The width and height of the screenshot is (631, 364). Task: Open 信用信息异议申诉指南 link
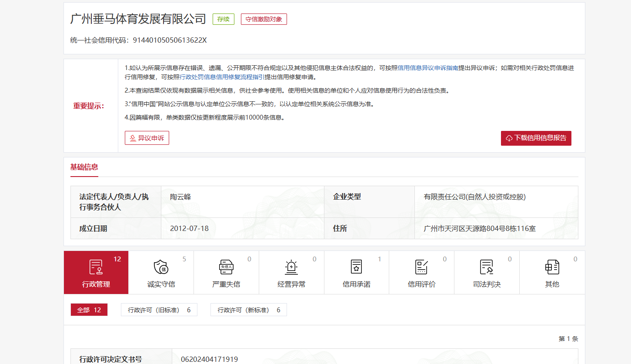pos(428,68)
